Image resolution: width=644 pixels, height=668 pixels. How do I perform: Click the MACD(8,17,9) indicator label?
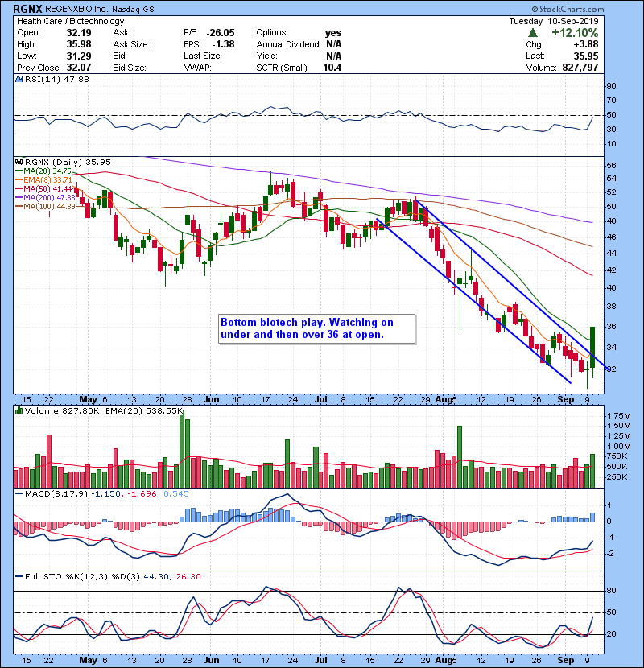pyautogui.click(x=56, y=494)
